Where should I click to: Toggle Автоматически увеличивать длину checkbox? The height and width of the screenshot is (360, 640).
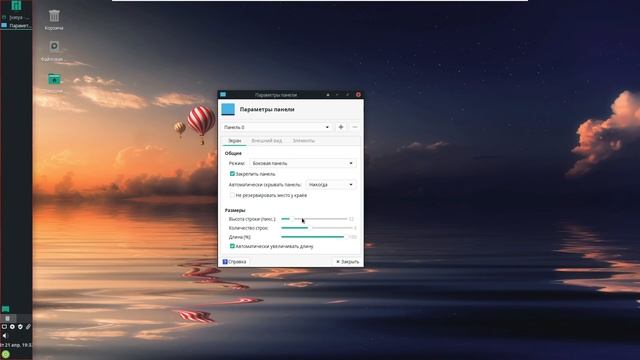pyautogui.click(x=232, y=246)
